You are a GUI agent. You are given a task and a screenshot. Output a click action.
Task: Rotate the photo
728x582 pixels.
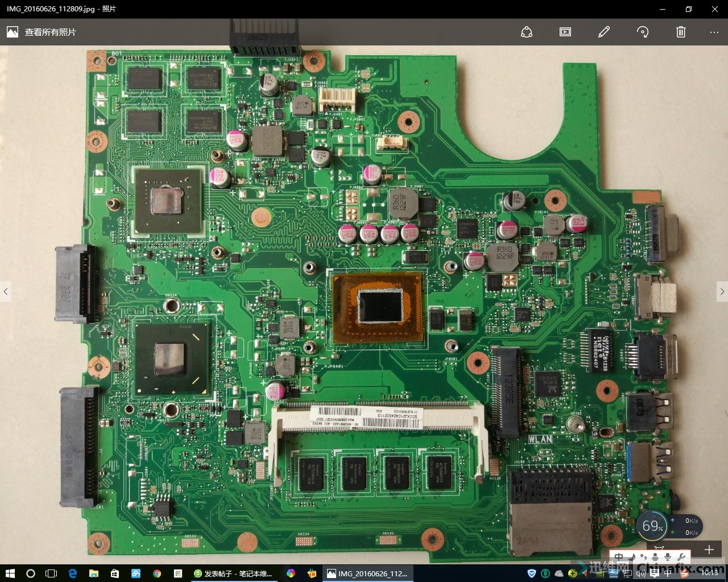click(643, 32)
